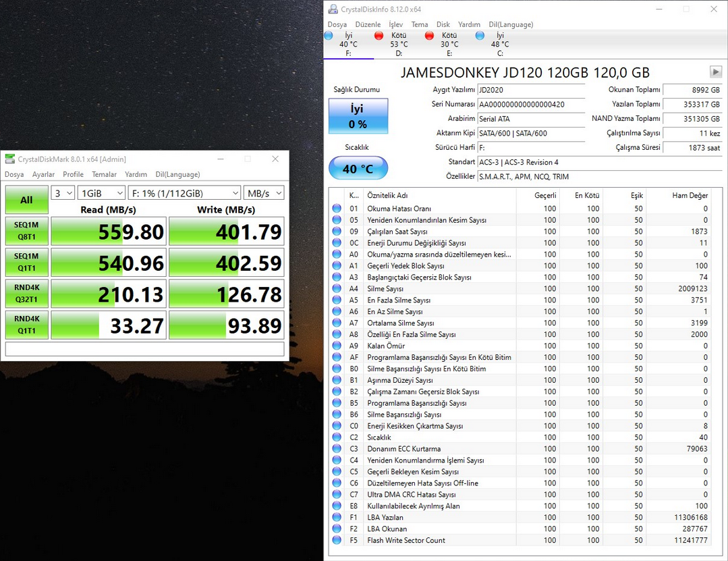
Task: Open İşlev menu in CrystalDiskInfo
Action: point(395,24)
